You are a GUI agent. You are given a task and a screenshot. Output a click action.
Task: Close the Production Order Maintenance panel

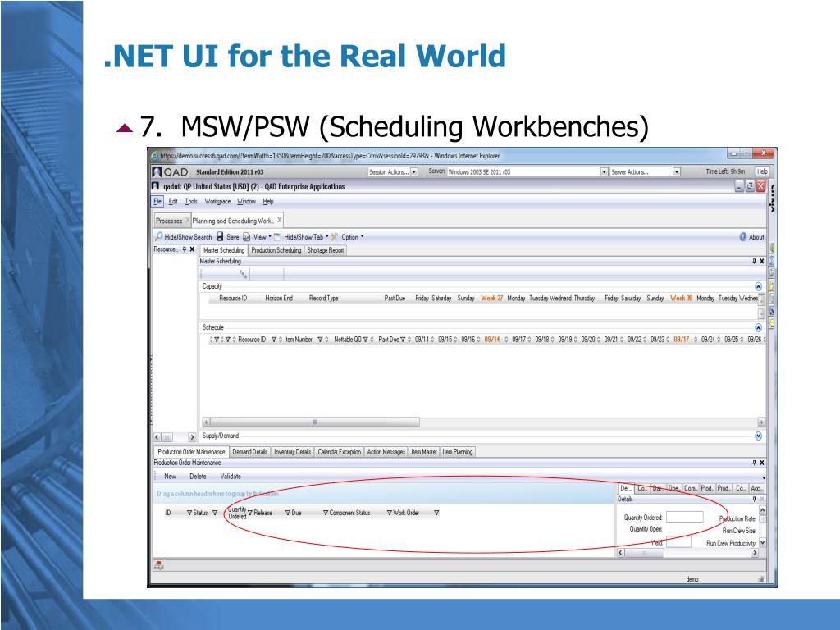(762, 463)
